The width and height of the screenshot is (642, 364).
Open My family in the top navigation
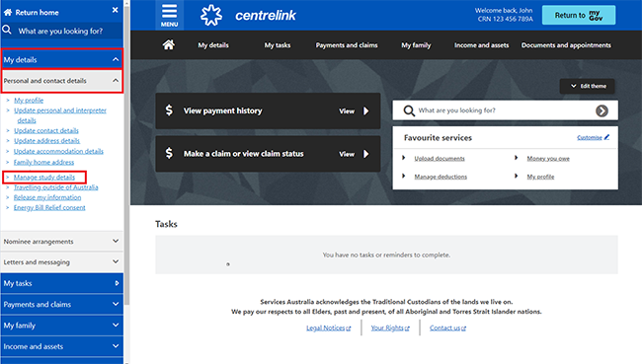[x=416, y=45]
